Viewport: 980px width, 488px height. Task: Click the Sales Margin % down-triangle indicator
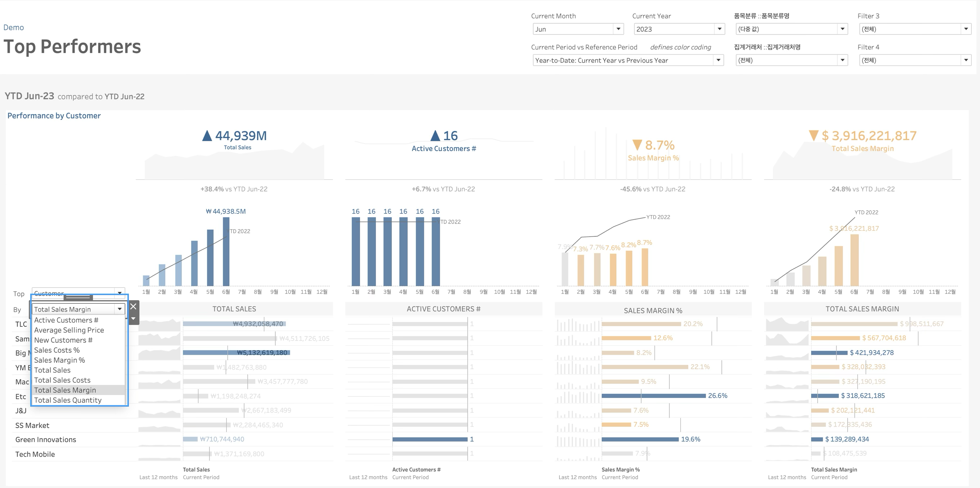coord(637,145)
